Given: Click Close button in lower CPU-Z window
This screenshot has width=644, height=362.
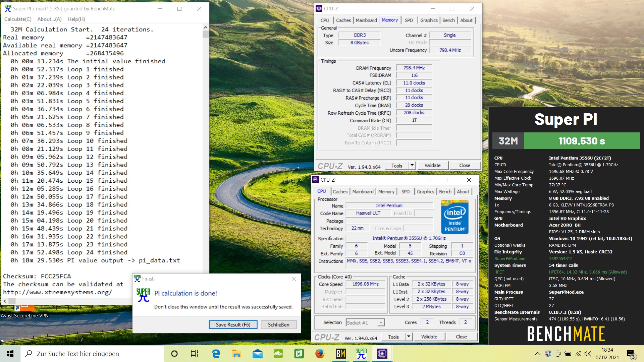Looking at the screenshot, I should click(x=461, y=337).
